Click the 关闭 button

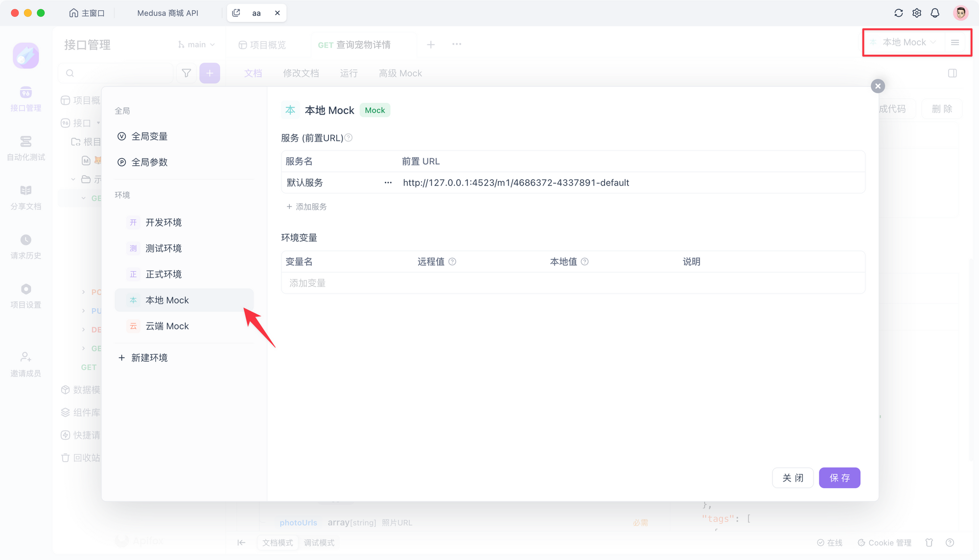pos(793,478)
